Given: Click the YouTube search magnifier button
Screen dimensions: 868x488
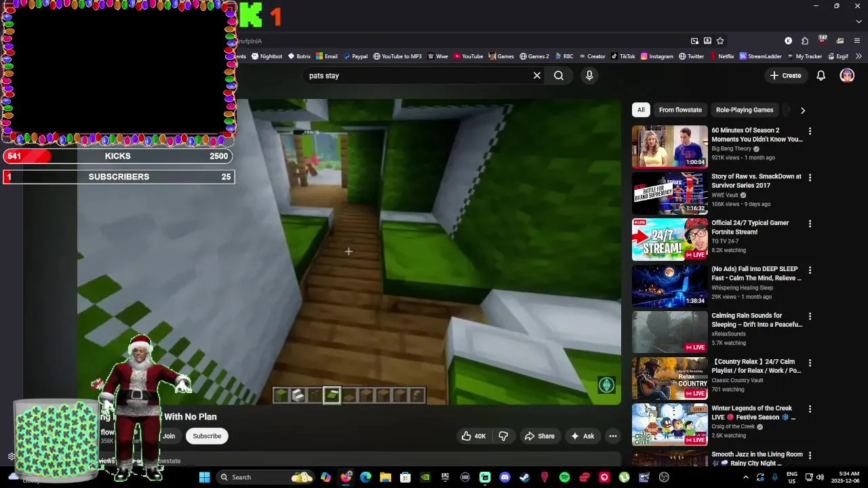Looking at the screenshot, I should click(x=559, y=76).
